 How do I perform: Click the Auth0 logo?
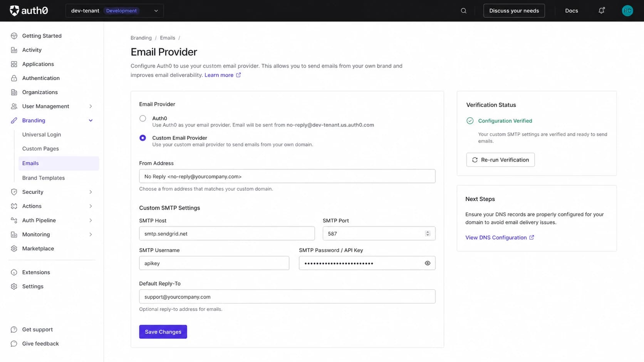[29, 10]
